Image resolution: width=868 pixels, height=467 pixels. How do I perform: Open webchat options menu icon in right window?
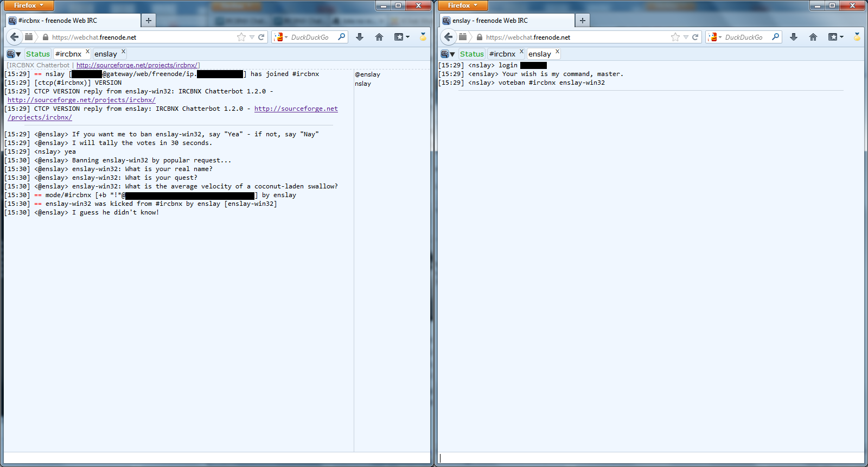point(448,54)
